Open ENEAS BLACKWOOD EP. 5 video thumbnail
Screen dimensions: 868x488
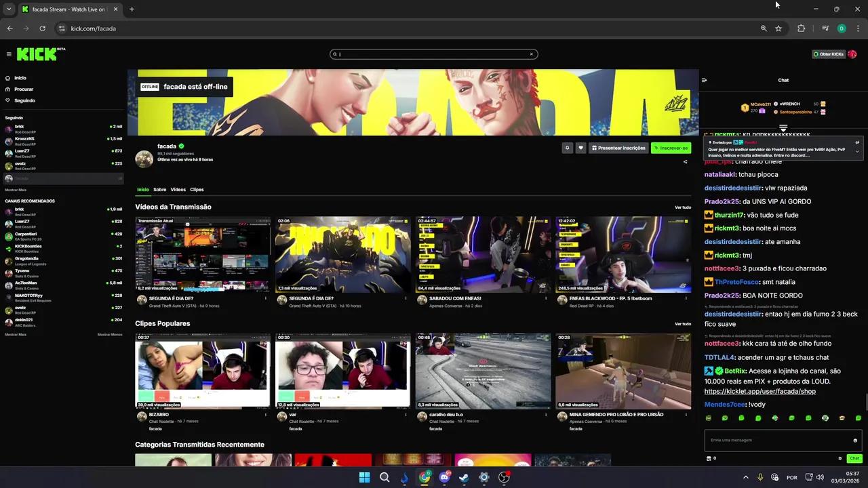[x=623, y=255]
